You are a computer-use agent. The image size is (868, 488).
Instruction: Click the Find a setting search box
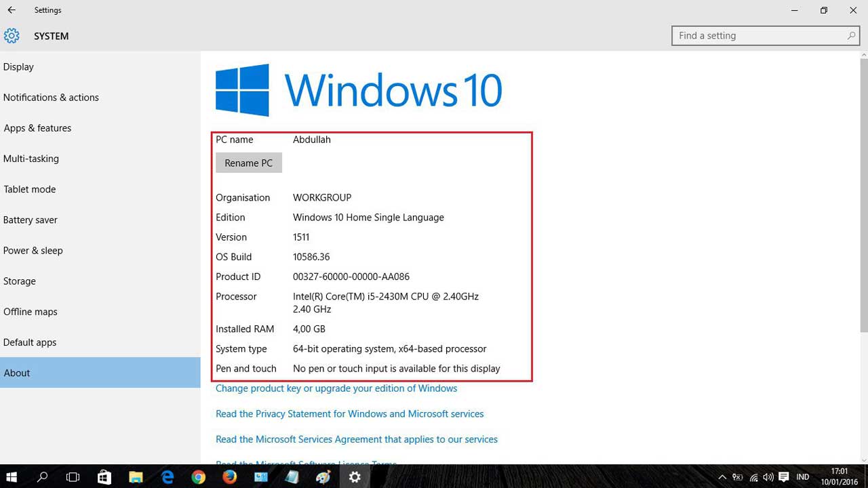coord(753,35)
